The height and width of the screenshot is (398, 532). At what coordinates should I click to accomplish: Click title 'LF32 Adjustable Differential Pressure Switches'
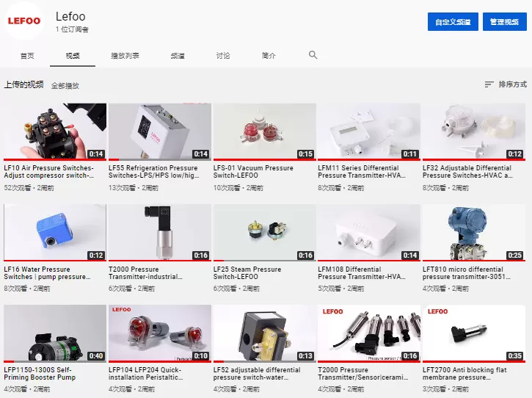[x=467, y=172]
